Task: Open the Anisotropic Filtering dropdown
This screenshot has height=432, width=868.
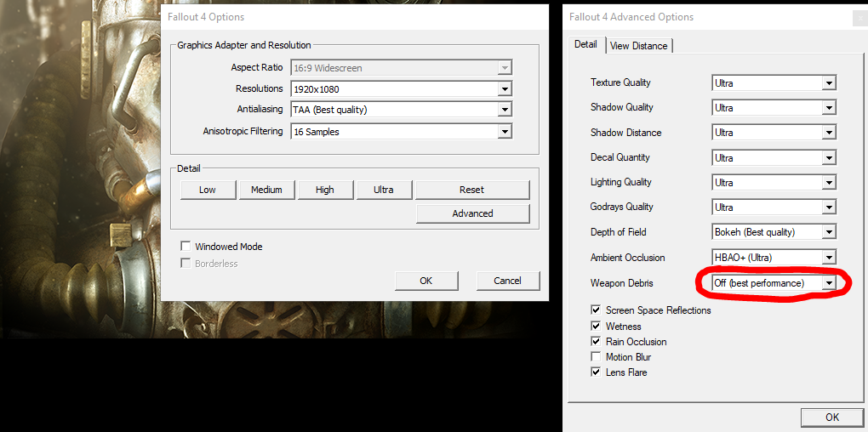Action: point(402,132)
